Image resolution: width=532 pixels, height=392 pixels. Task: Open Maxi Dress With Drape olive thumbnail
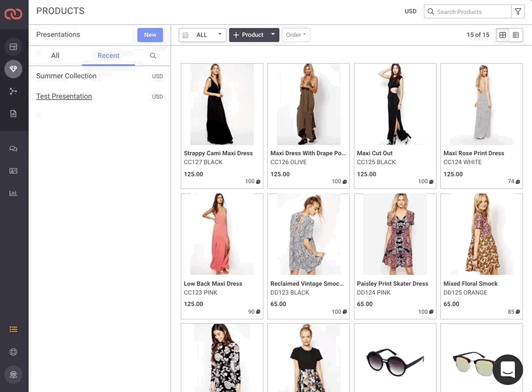tap(309, 104)
